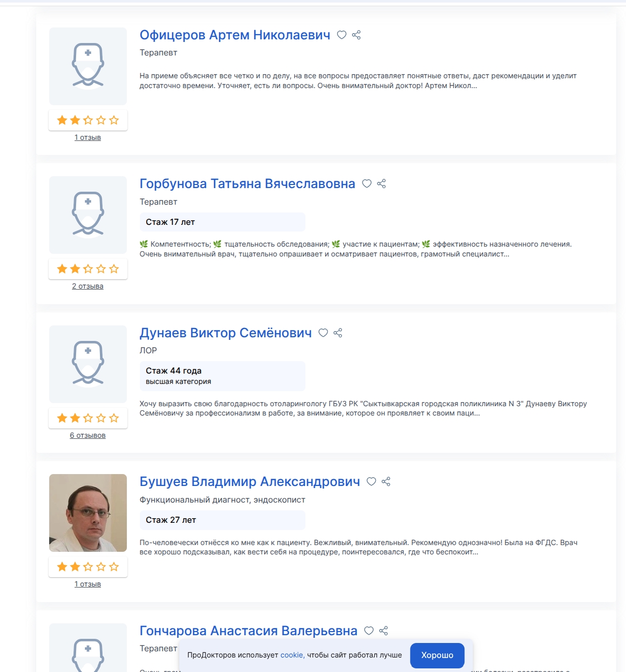626x672 pixels.
Task: Favorite Горбунова Татьяна Вячеславовна with heart icon
Action: tap(367, 184)
